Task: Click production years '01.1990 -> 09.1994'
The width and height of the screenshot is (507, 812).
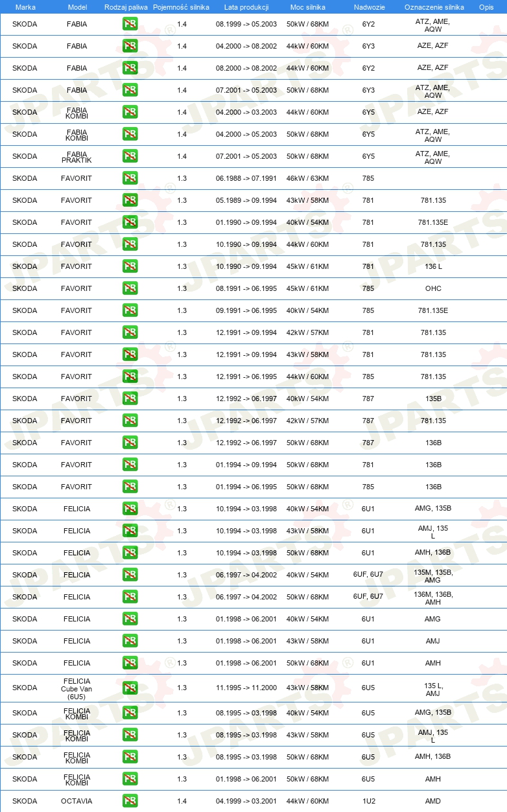Action: click(246, 222)
